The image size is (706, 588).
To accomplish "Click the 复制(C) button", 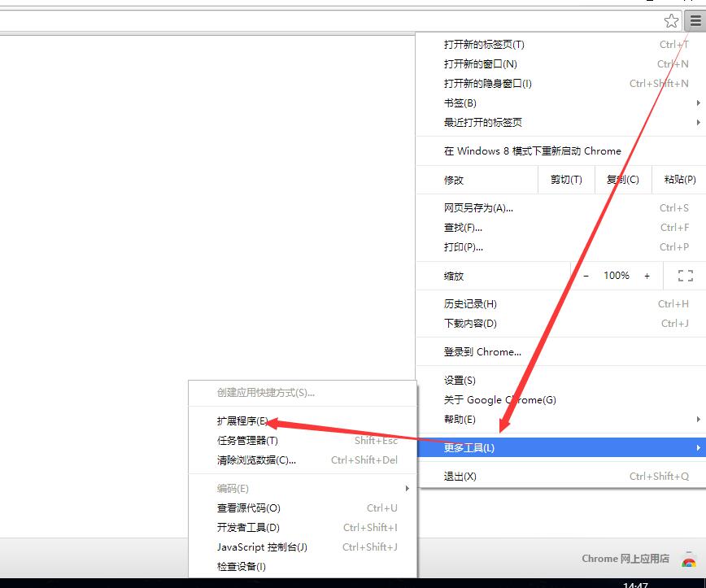I will [x=623, y=180].
